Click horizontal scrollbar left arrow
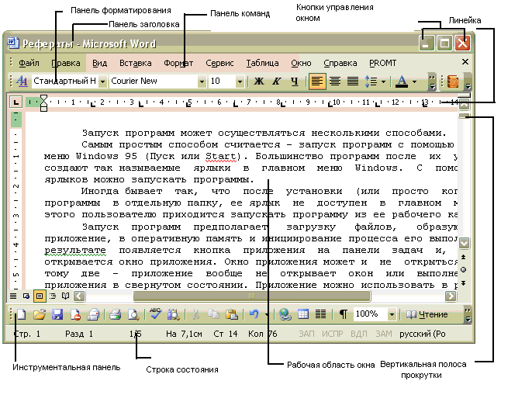Viewport: 532px width, 395px height. coord(79,296)
